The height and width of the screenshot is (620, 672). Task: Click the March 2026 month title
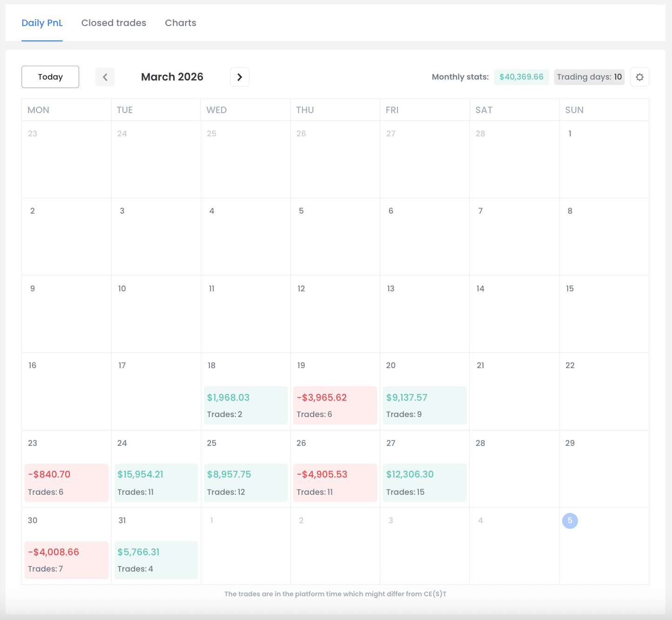pos(172,77)
